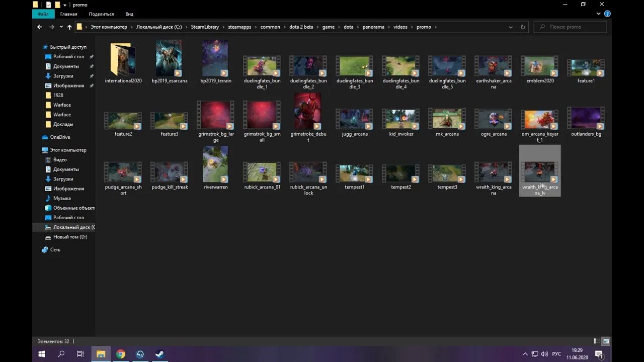The width and height of the screenshot is (644, 362).
Task: Open Steam from the taskbar
Action: [159, 354]
